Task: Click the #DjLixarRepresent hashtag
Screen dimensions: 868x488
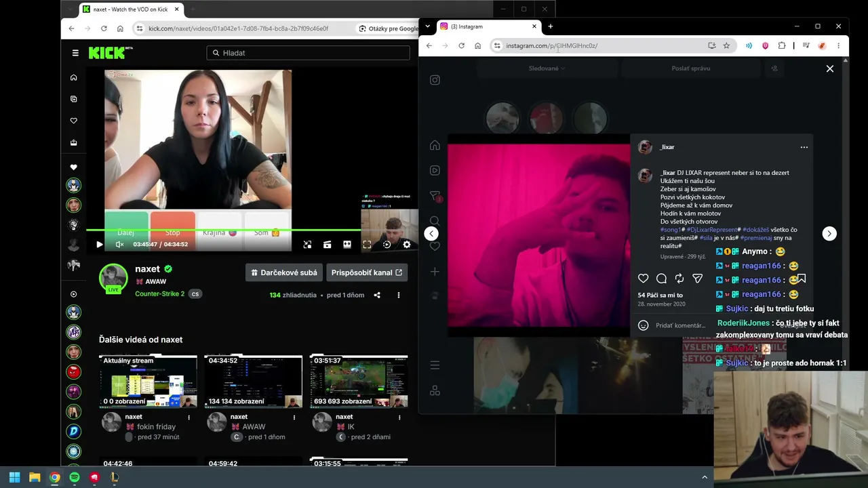Action: click(x=712, y=230)
